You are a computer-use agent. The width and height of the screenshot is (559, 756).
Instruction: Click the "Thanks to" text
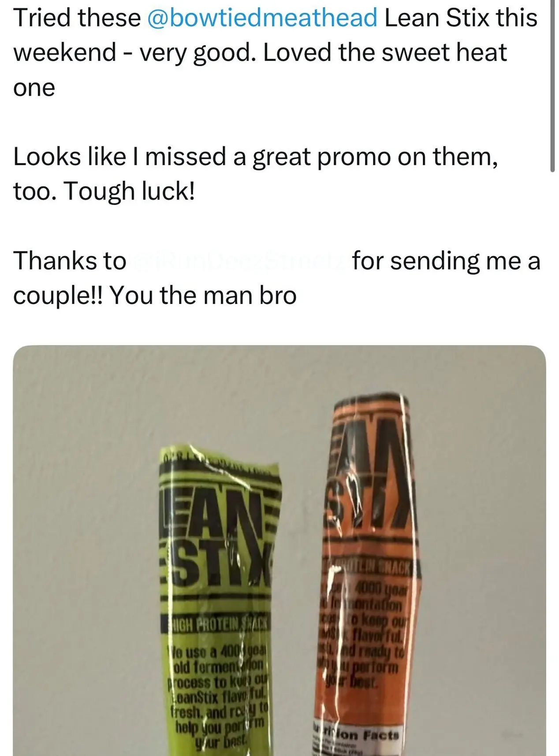[x=70, y=260]
